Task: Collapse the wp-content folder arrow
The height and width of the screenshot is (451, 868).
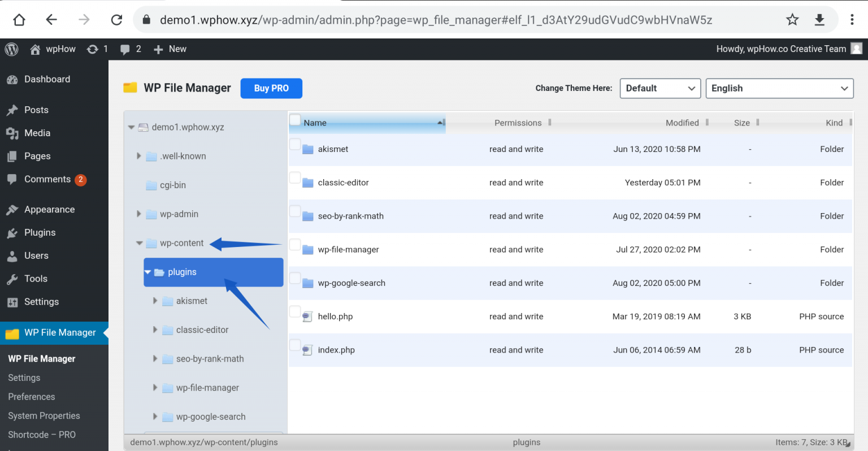Action: (x=139, y=244)
